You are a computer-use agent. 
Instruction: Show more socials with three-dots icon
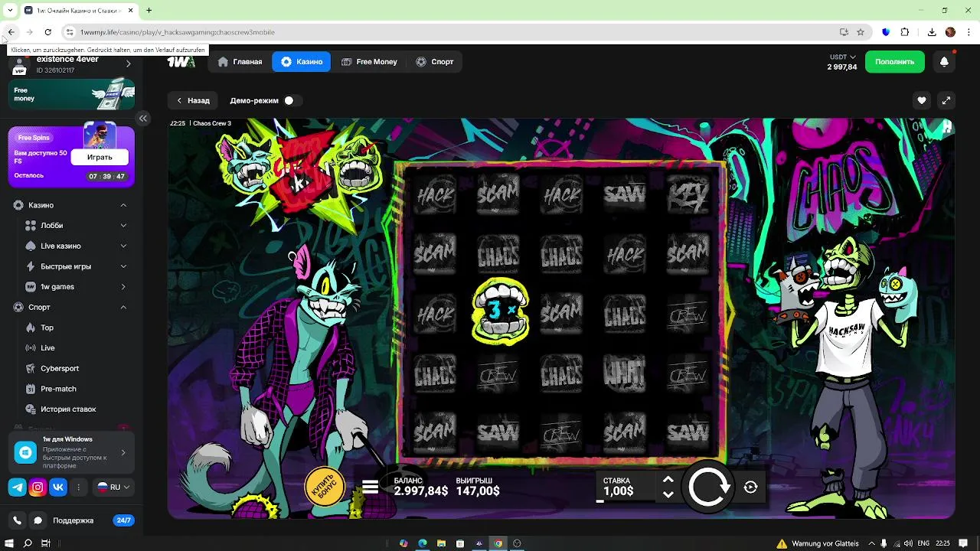pyautogui.click(x=79, y=487)
